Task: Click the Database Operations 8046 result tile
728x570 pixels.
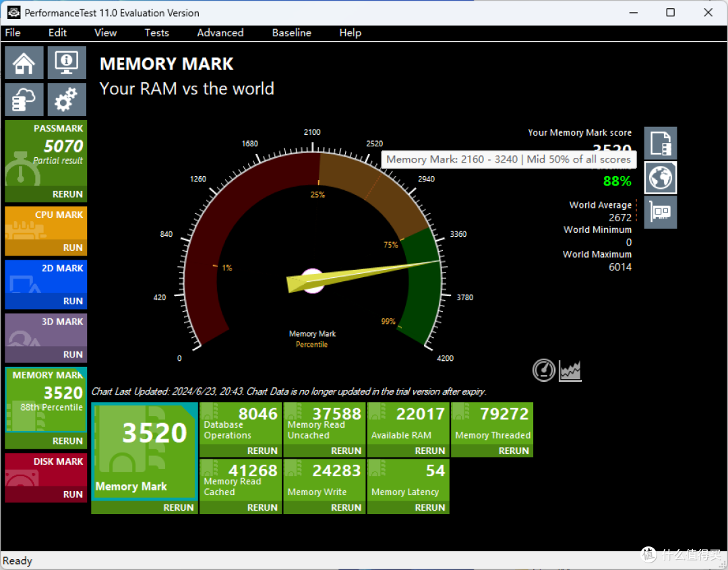Action: click(x=241, y=424)
